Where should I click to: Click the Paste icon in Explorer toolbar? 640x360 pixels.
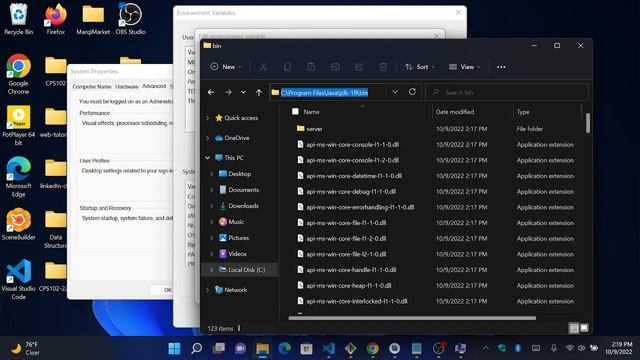(311, 67)
